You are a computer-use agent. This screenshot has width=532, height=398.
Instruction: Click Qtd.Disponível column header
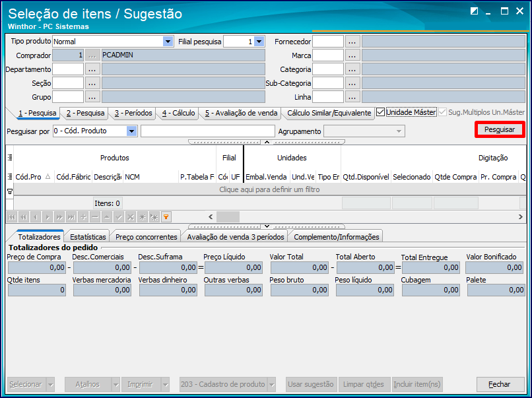click(366, 177)
